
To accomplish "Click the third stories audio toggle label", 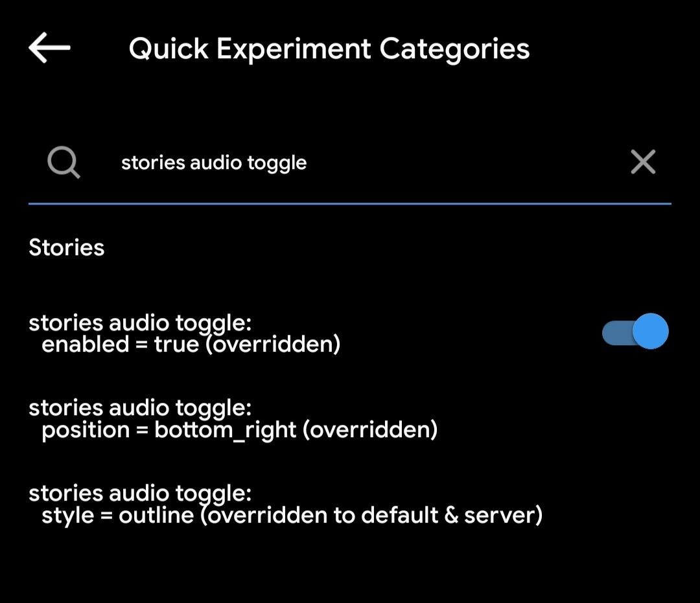I will pos(140,494).
